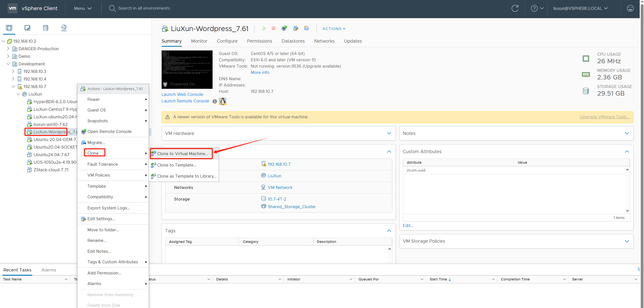The image size is (644, 308).
Task: Click Upgrade VMware Tools link
Action: tap(604, 117)
